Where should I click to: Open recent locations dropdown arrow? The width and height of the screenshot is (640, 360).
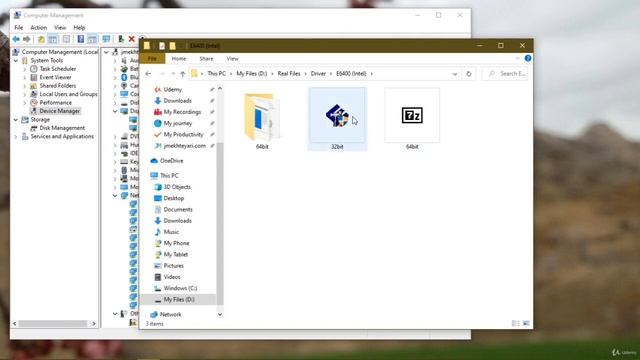point(173,74)
